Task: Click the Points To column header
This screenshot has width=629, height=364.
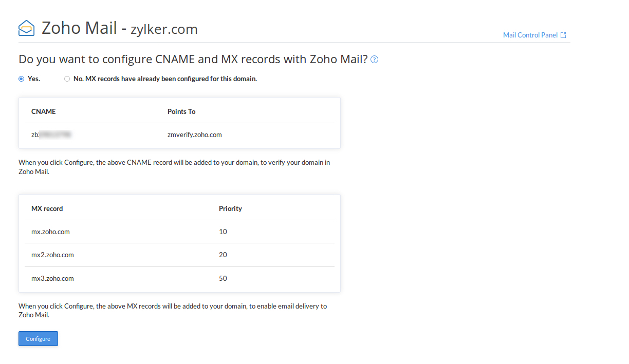Action: click(x=181, y=111)
